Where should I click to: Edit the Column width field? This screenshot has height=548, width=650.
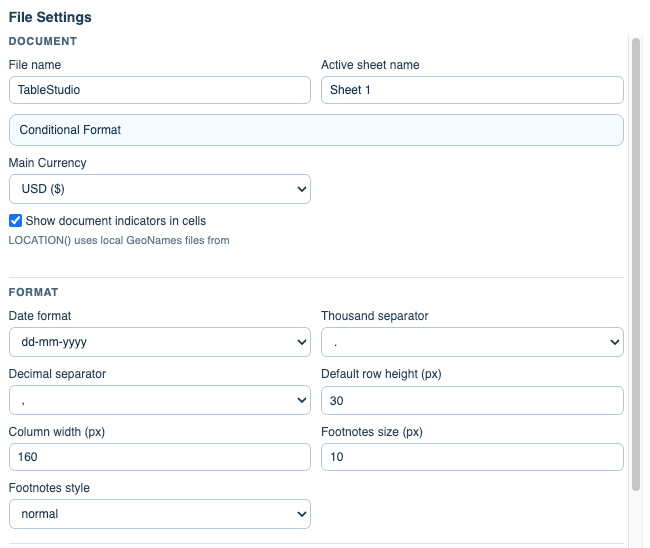tap(160, 457)
